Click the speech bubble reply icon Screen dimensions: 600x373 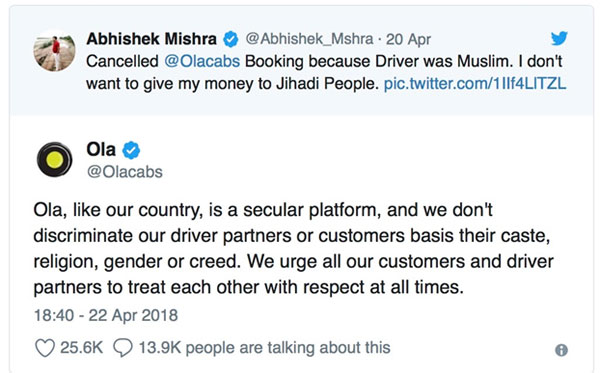[123, 348]
